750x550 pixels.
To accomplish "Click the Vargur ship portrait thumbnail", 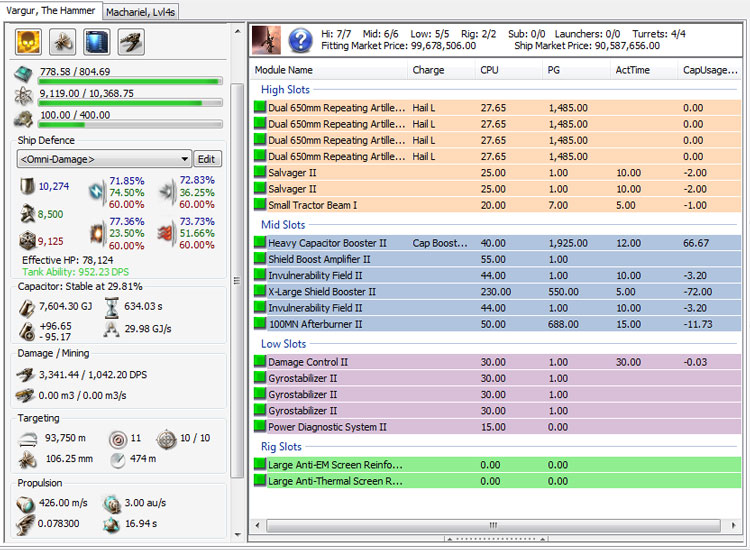I will tap(266, 40).
